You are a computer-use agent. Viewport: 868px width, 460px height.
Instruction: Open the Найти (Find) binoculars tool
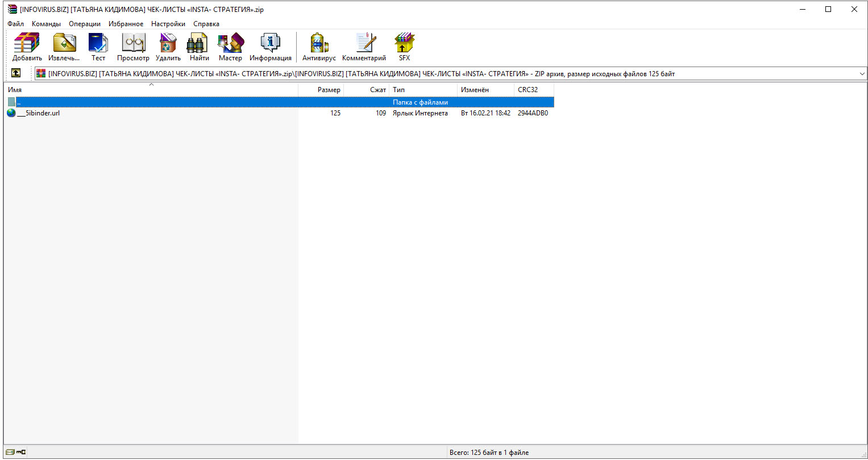[199, 47]
